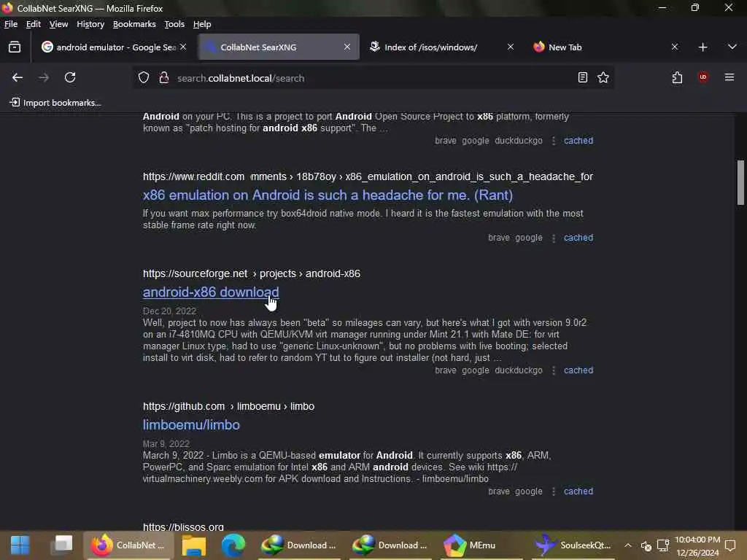Click the network tray icon
Image resolution: width=747 pixels, height=560 pixels.
click(663, 545)
